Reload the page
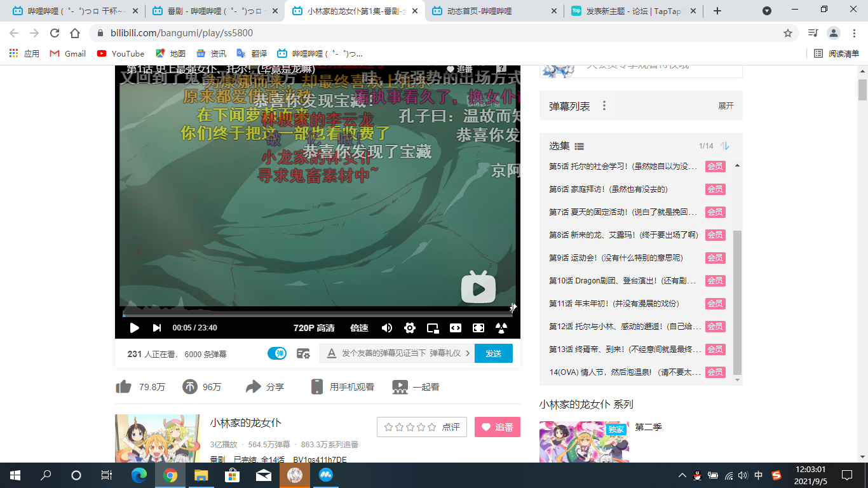The image size is (868, 488). [55, 33]
